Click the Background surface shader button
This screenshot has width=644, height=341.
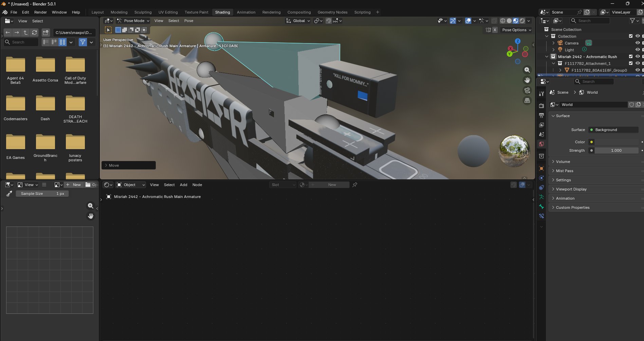pyautogui.click(x=613, y=130)
